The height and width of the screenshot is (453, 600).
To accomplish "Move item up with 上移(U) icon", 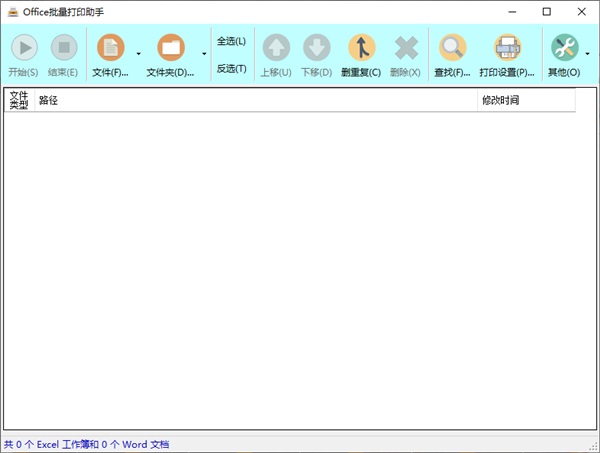I will pos(276,48).
